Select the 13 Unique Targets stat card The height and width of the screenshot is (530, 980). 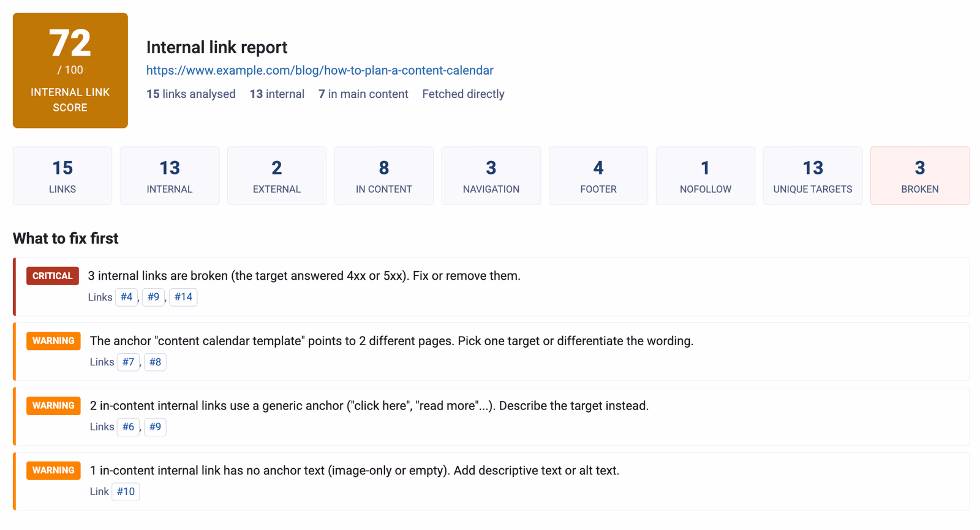point(813,176)
